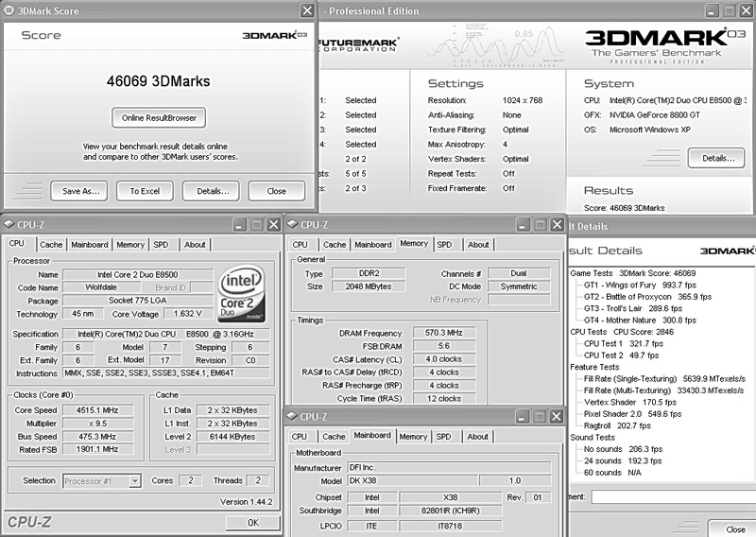Click Core Voltage value 1.632 V
This screenshot has width=756, height=537.
pos(187,314)
